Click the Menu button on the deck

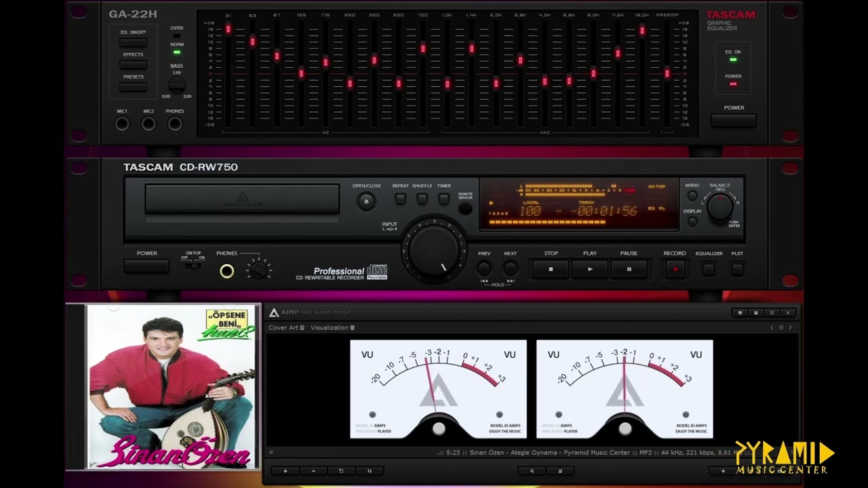click(x=692, y=196)
